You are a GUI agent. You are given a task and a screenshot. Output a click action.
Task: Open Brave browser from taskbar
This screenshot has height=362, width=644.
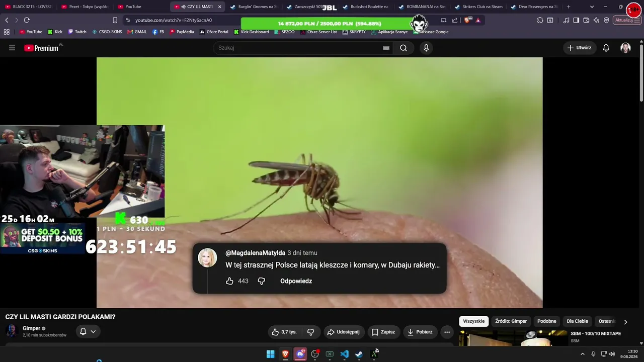pos(285,354)
